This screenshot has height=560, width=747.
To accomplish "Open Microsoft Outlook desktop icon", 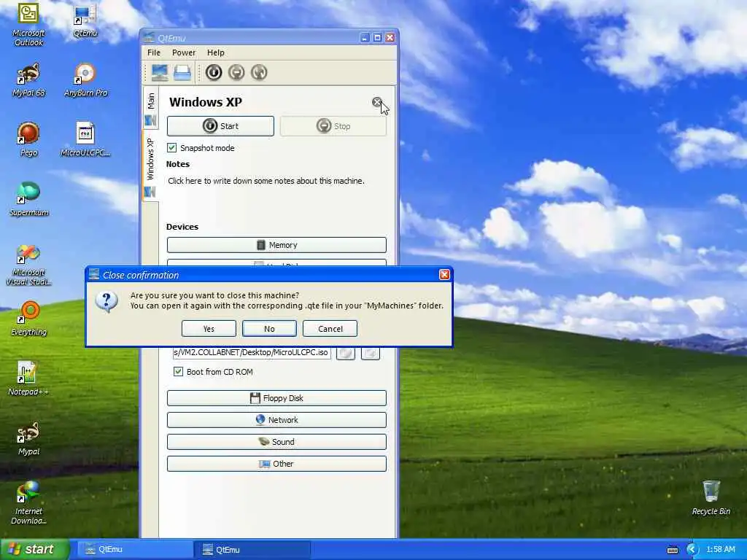I will (x=28, y=24).
